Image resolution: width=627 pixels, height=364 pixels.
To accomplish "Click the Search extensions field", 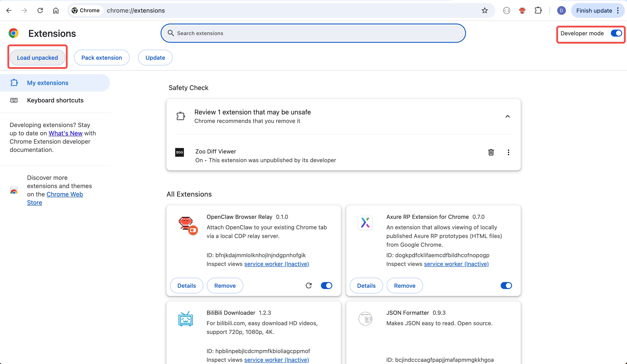I will pos(313,33).
